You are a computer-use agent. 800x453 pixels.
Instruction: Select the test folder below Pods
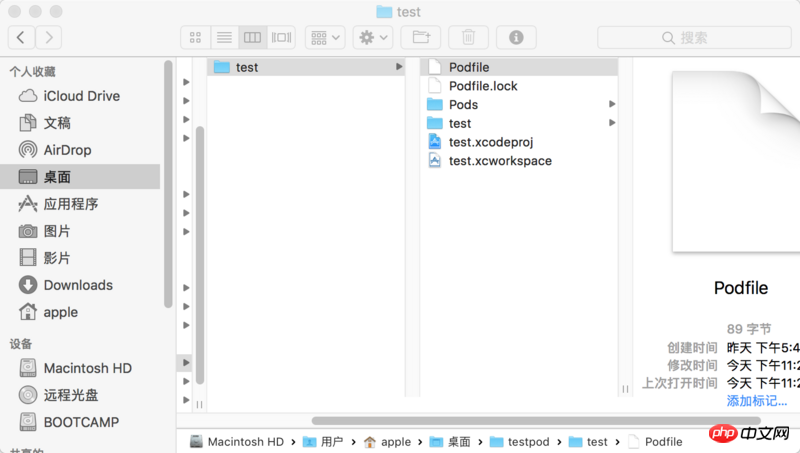(519, 123)
